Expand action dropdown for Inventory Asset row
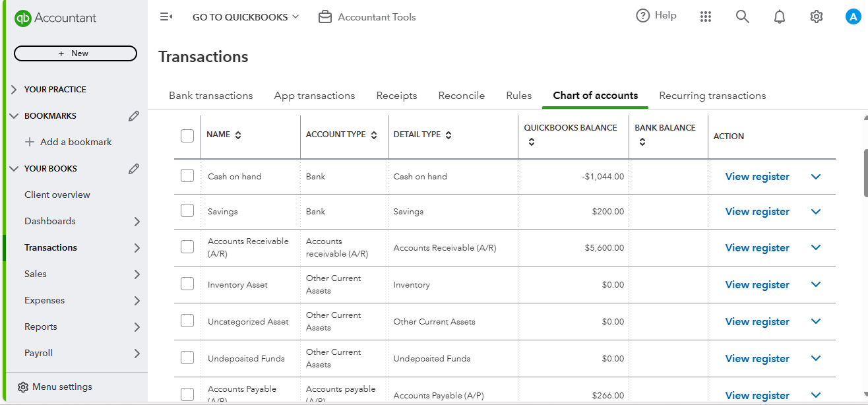This screenshot has width=868, height=405. coord(816,285)
